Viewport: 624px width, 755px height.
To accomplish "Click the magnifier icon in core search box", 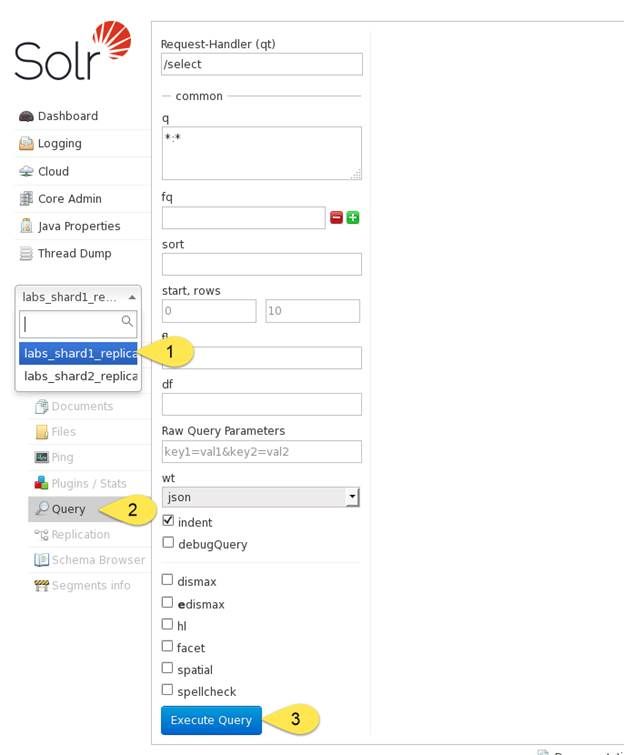I will (x=127, y=321).
